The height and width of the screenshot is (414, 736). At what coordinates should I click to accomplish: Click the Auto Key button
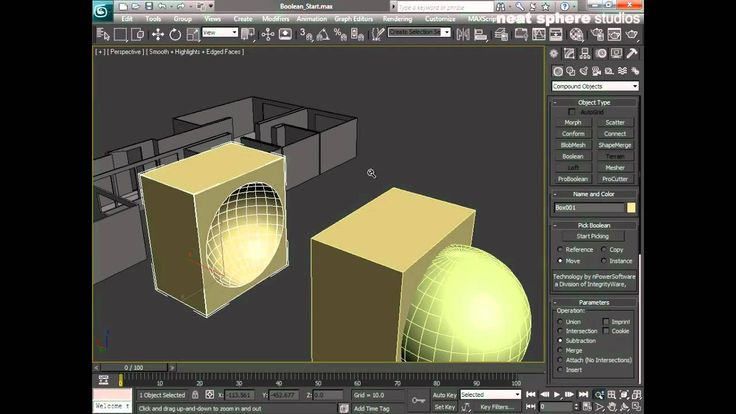pyautogui.click(x=444, y=395)
